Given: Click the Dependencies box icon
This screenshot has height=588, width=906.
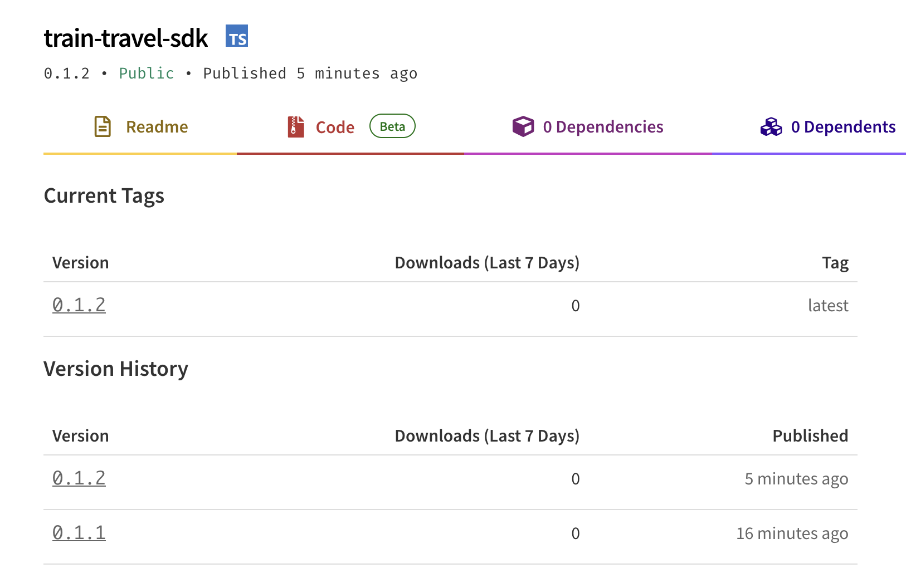Looking at the screenshot, I should click(x=523, y=126).
